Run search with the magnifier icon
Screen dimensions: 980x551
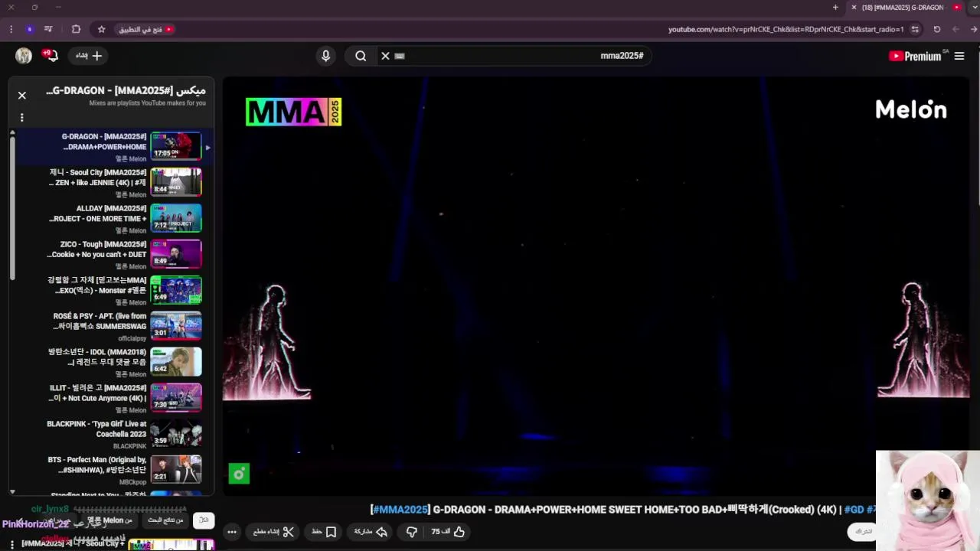click(x=361, y=56)
